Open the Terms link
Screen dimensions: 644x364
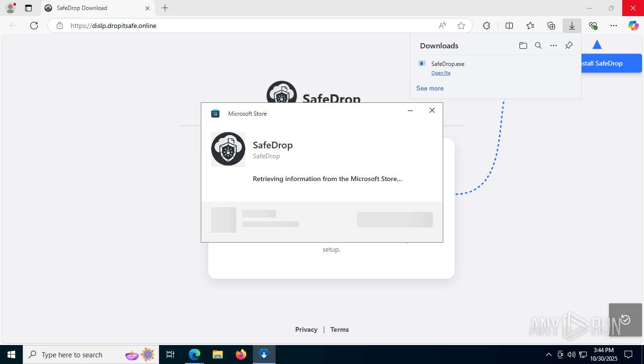[340, 329]
